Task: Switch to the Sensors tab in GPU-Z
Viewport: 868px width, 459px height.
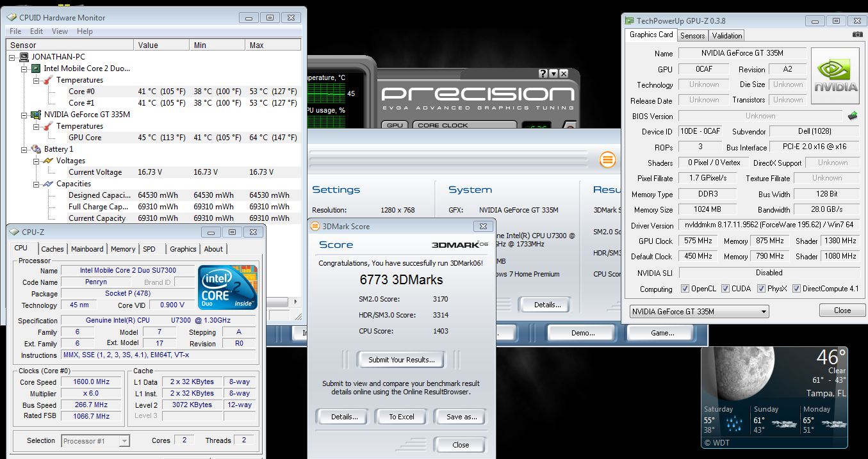Action: tap(692, 36)
